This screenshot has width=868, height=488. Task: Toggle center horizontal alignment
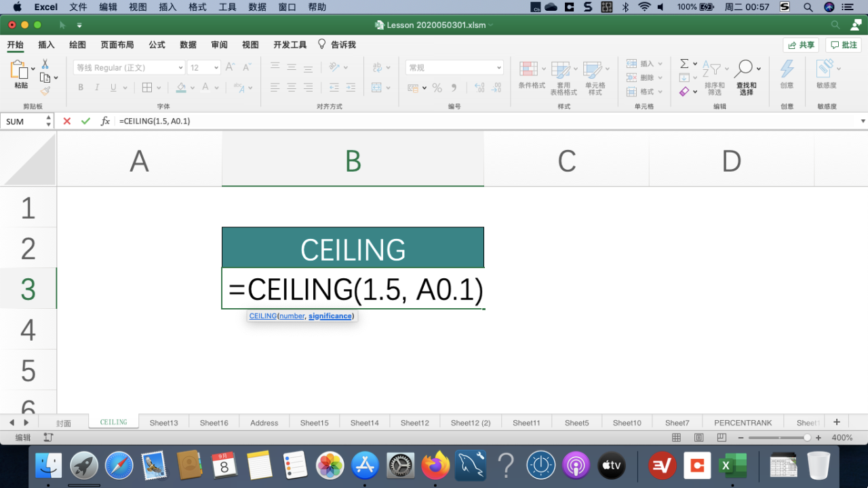[292, 88]
